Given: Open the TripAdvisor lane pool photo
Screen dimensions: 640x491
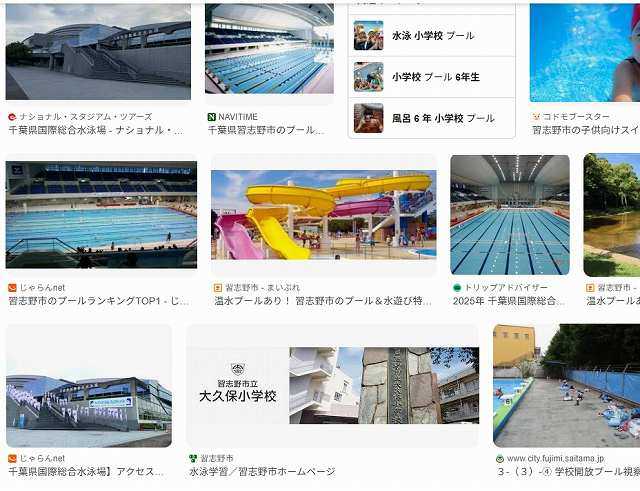Looking at the screenshot, I should pos(510,215).
